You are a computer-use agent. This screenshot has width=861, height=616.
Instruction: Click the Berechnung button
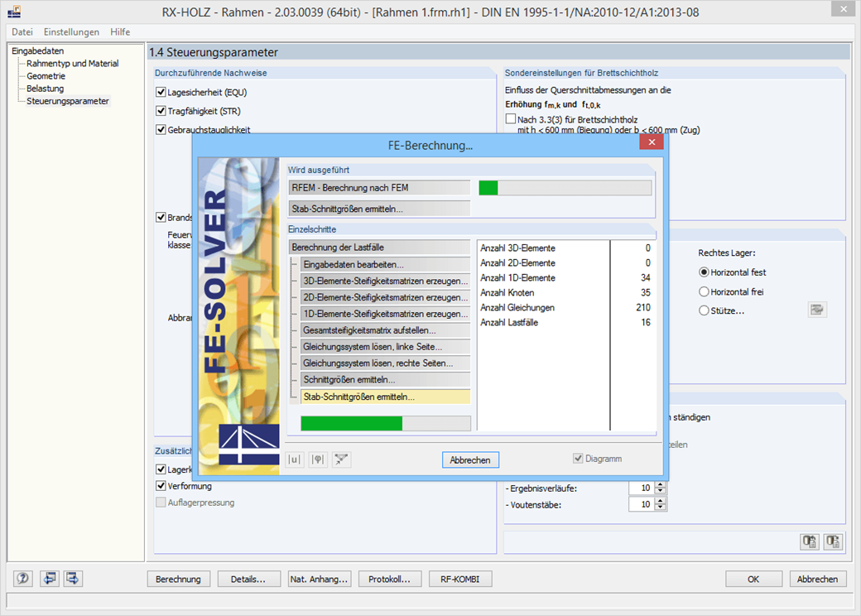click(x=179, y=580)
